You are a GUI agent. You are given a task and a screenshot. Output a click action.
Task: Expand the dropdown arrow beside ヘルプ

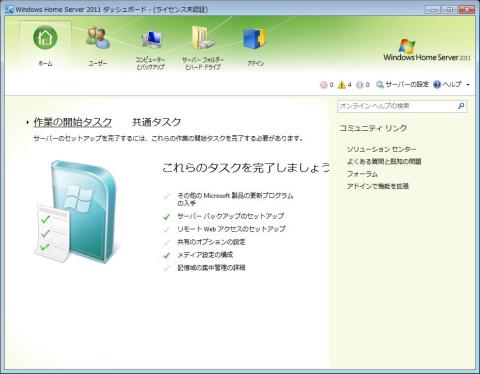coord(468,85)
